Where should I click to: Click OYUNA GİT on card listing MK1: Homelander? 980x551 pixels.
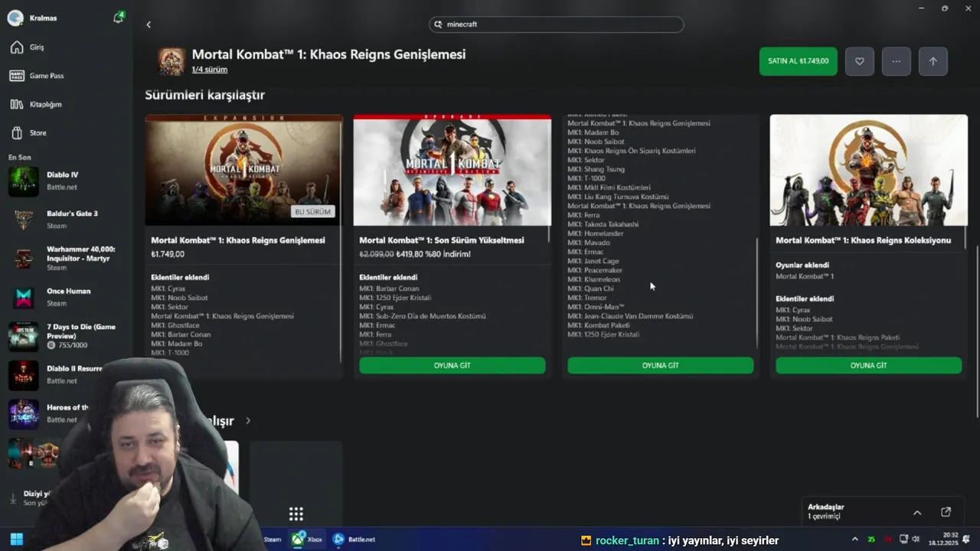click(660, 365)
